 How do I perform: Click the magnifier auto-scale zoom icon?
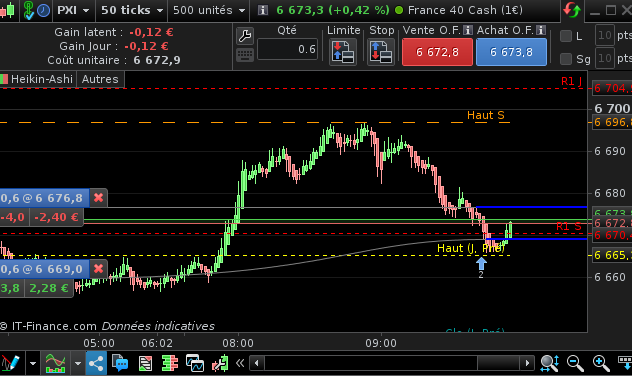(549, 363)
